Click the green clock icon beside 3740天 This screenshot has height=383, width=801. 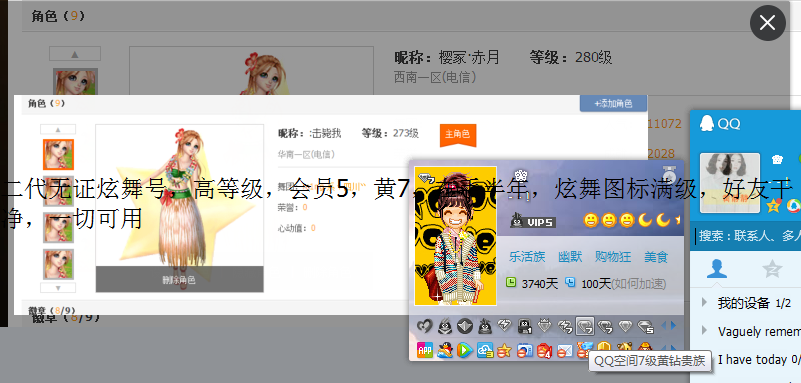point(511,282)
